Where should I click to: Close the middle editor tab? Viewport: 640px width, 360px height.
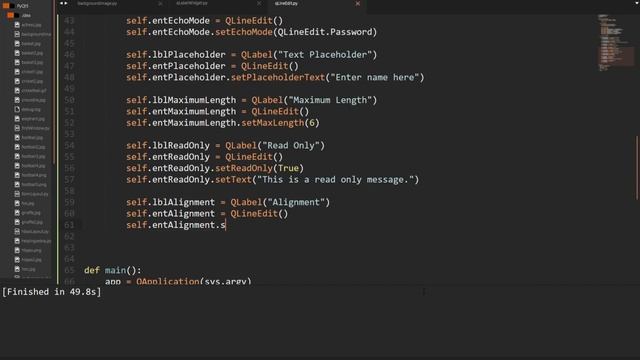pos(259,4)
